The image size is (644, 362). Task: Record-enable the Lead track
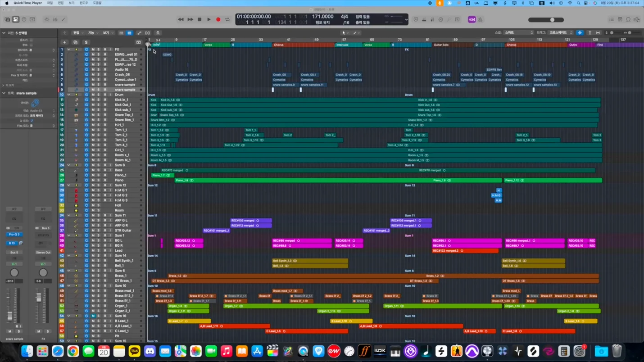[105, 250]
